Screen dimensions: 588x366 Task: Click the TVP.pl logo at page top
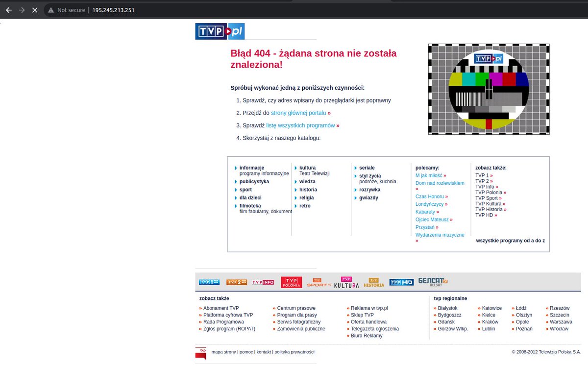tap(220, 31)
